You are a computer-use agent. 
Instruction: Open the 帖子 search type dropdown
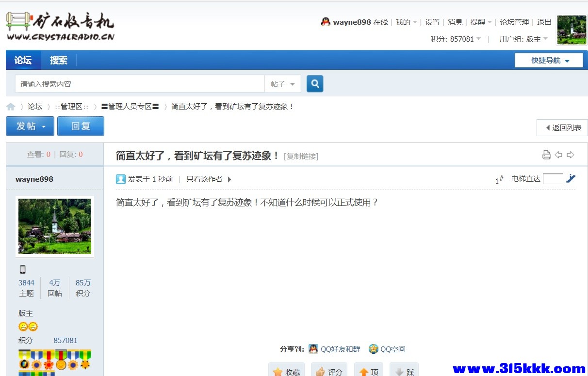click(x=282, y=84)
